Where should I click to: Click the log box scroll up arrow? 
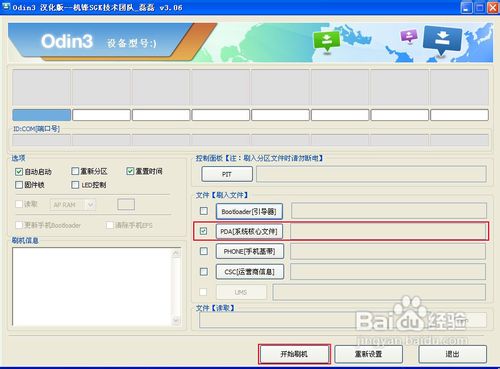coord(176,253)
